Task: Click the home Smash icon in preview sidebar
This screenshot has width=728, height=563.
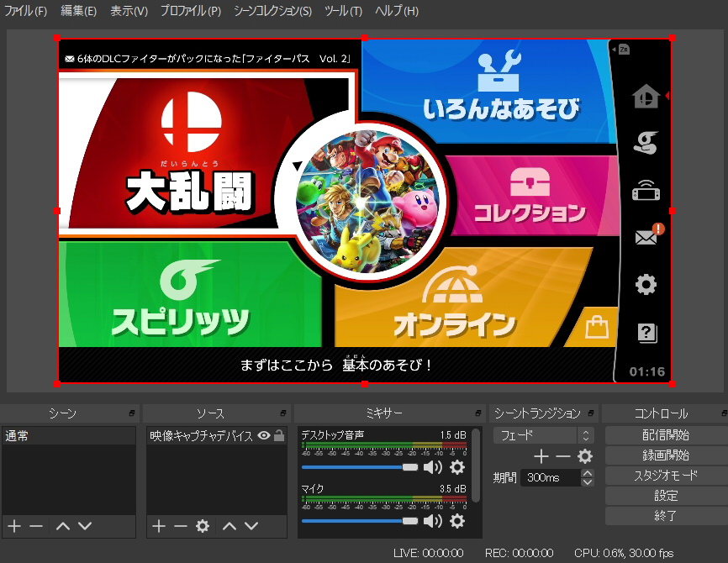Action: click(646, 97)
